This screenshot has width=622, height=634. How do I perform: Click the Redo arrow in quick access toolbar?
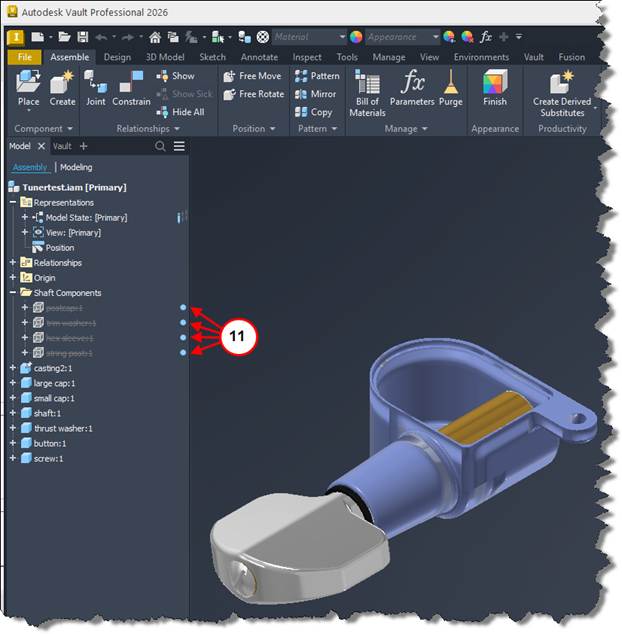tap(127, 38)
